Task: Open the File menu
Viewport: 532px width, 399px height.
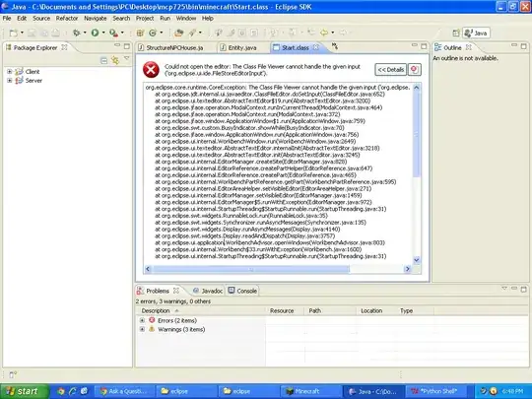Action: coord(7,19)
